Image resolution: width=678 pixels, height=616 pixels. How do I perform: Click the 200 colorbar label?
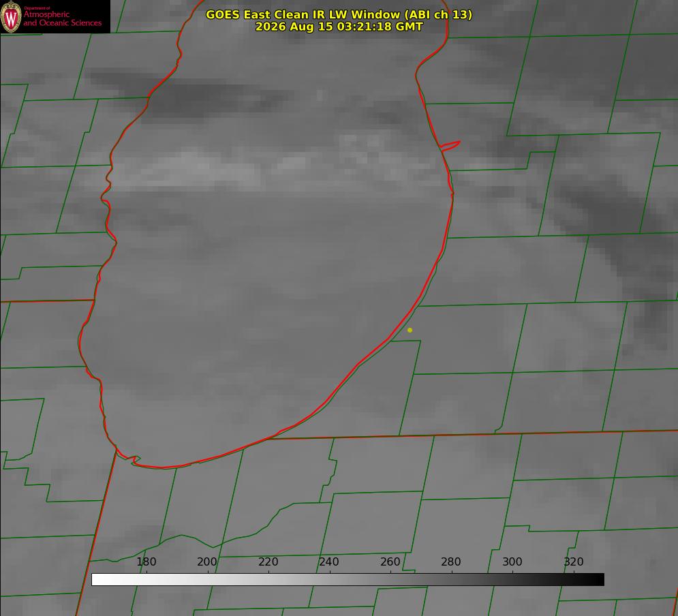pos(207,561)
